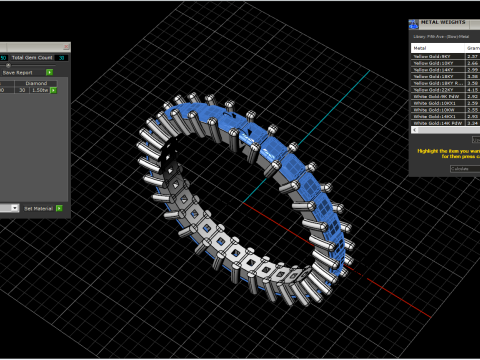Click the green arrow in the Diamond row

pyautogui.click(x=53, y=90)
